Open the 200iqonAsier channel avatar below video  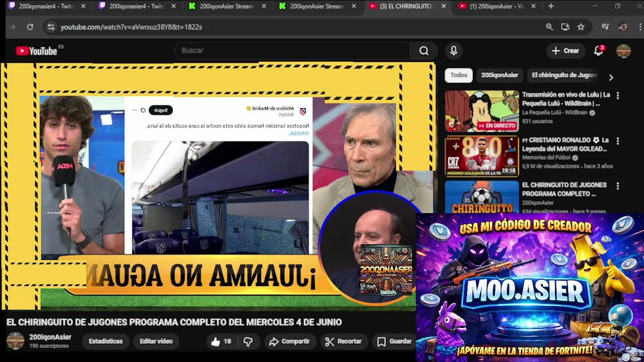[15, 341]
